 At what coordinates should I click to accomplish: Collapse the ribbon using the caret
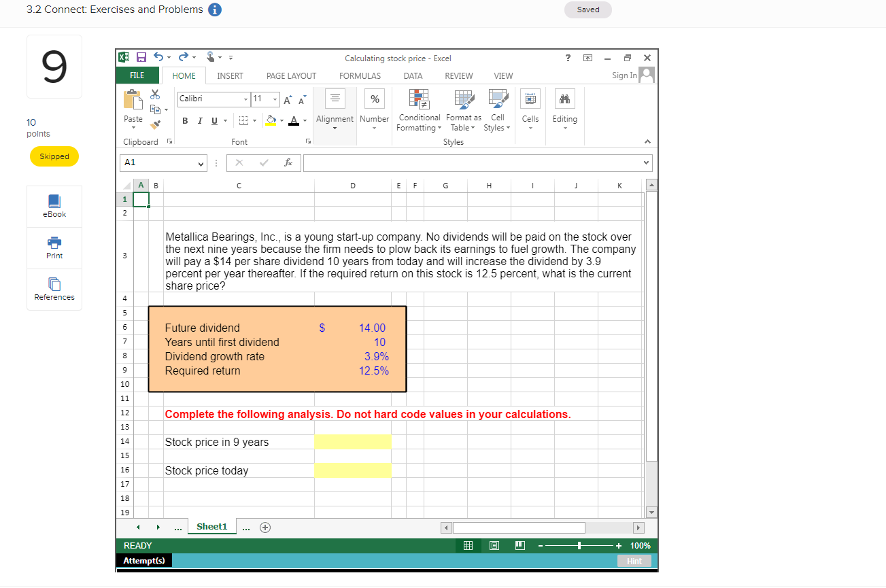647,141
